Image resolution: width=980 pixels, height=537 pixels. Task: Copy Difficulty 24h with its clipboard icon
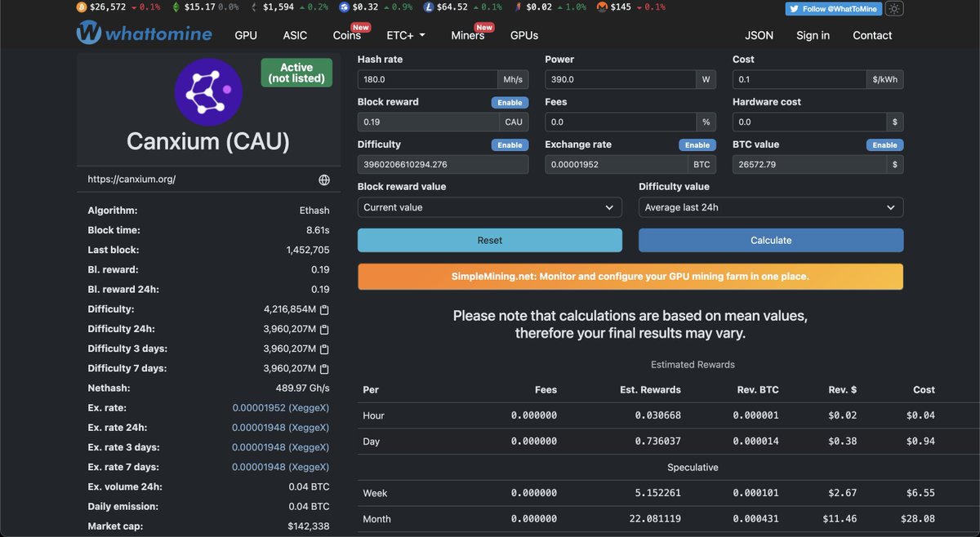pos(324,330)
